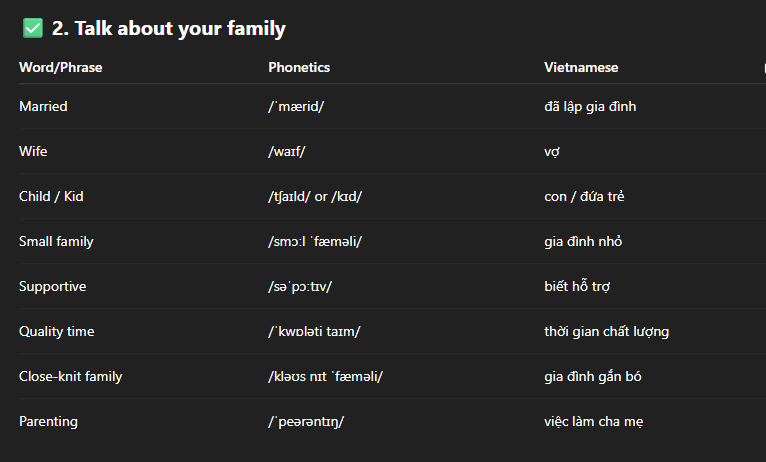Click the 'Vietnamese' column header
The image size is (766, 462).
581,67
